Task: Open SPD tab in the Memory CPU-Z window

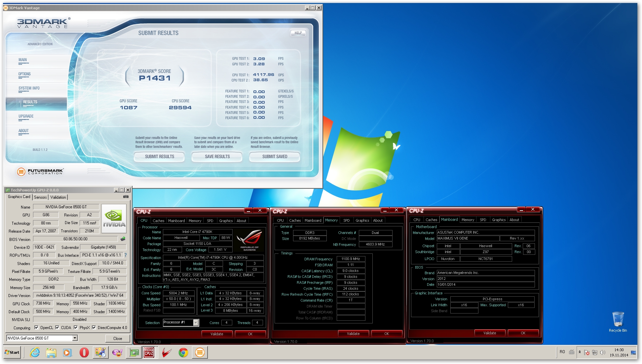Action: [346, 220]
